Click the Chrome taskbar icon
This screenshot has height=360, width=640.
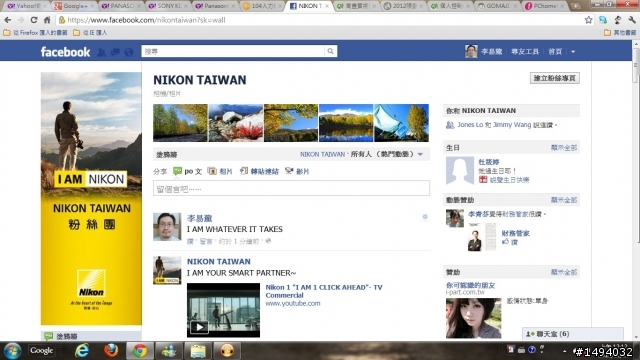coord(140,351)
